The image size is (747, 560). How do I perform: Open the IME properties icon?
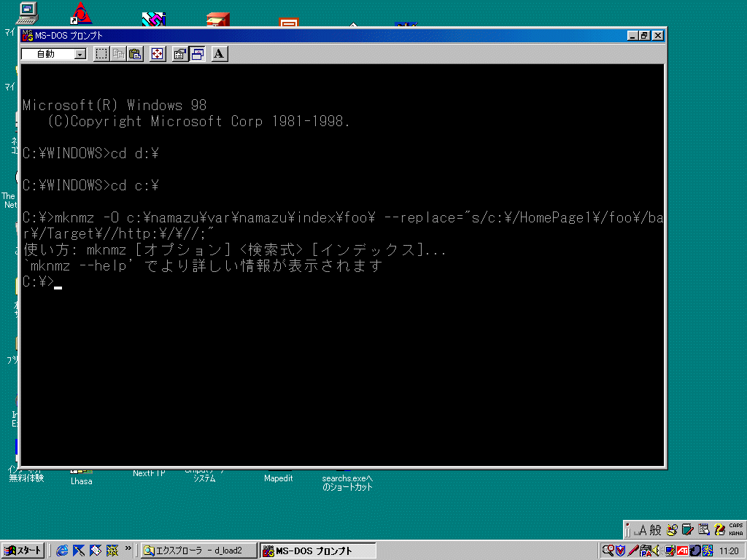(704, 530)
